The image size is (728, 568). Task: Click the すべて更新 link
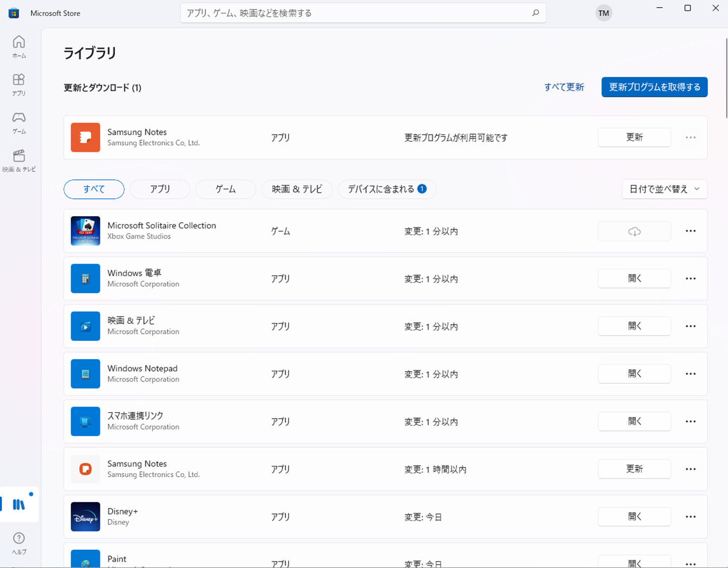(x=564, y=87)
